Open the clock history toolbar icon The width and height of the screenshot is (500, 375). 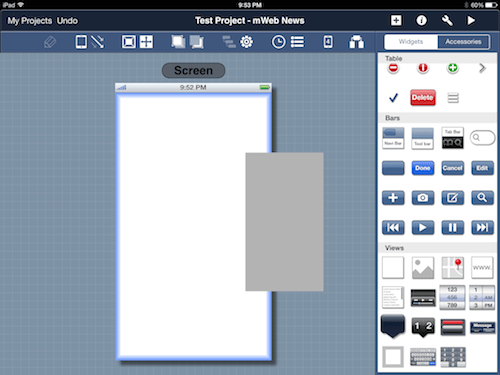tap(278, 42)
